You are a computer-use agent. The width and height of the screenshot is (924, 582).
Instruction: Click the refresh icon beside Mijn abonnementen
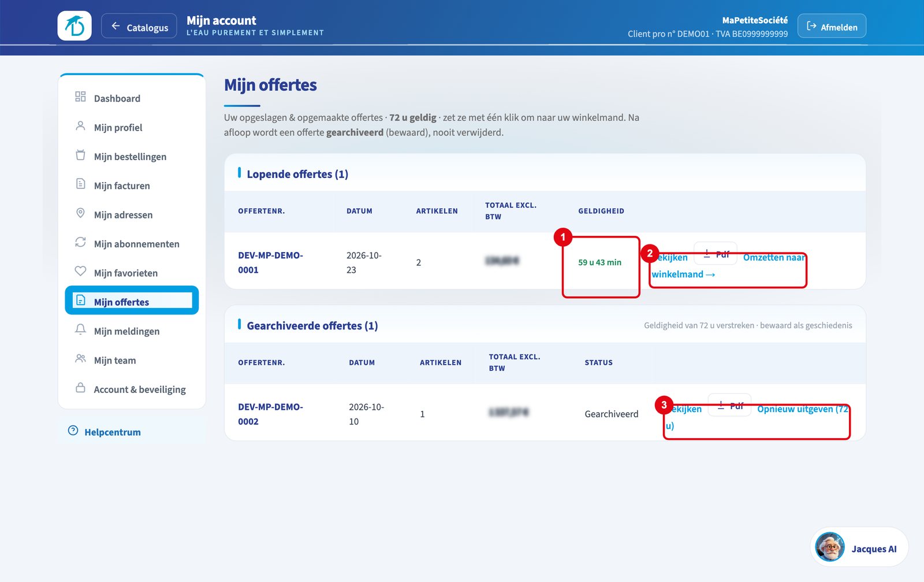coord(80,243)
